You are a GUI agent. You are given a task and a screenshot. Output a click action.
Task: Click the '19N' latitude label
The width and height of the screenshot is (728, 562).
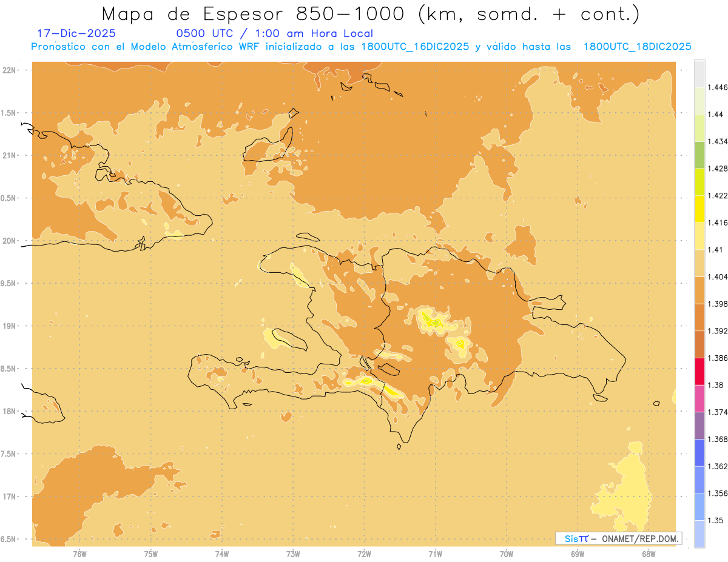[9, 326]
